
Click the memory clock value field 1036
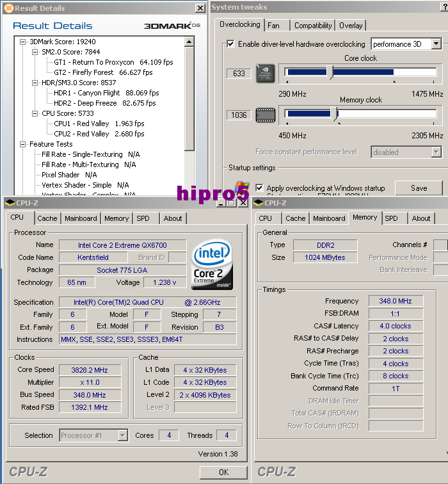[239, 115]
